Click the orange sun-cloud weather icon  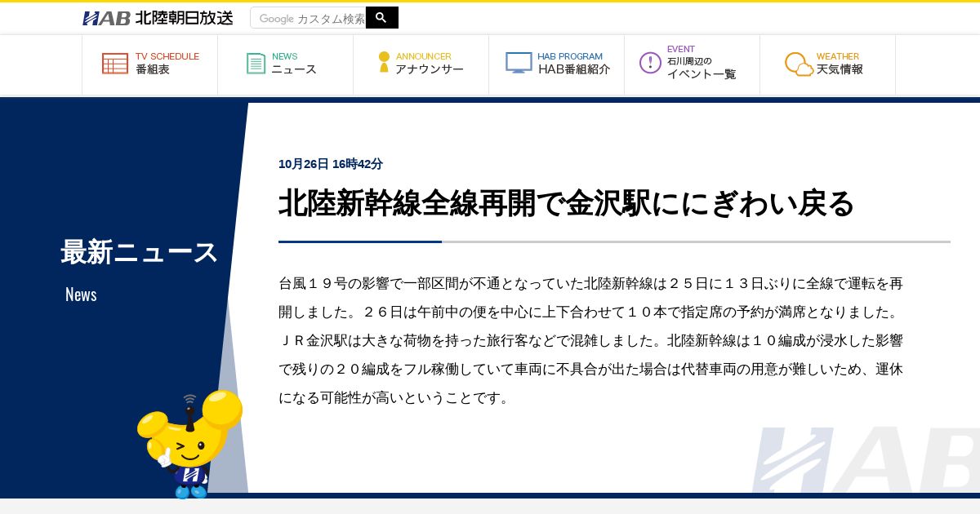[x=799, y=64]
